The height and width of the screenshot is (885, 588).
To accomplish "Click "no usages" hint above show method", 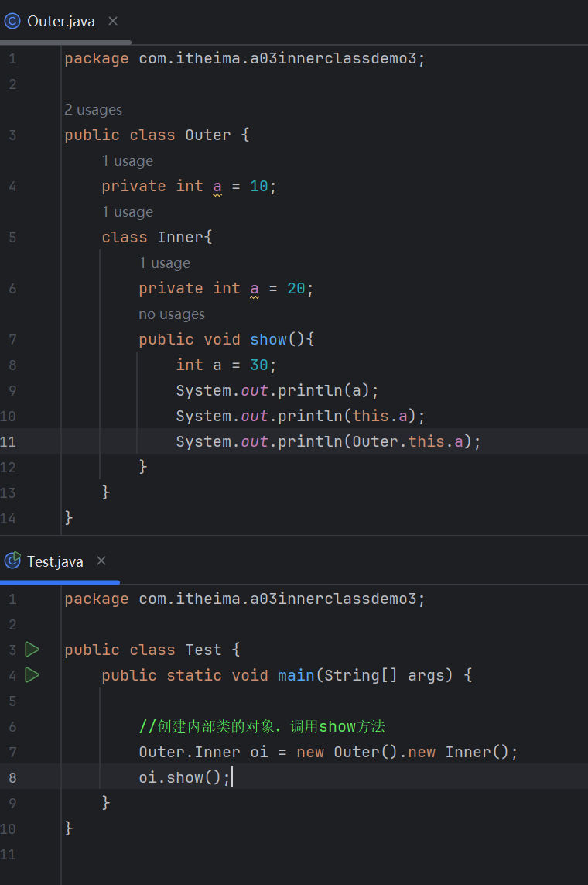I will [x=172, y=314].
